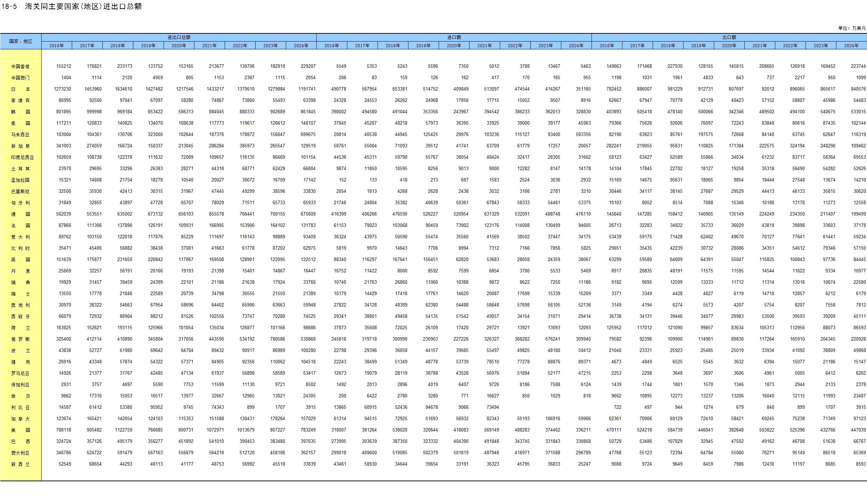The height and width of the screenshot is (504, 867).
Task: Click the 俄罗斯 row label
Action: (x=20, y=339)
